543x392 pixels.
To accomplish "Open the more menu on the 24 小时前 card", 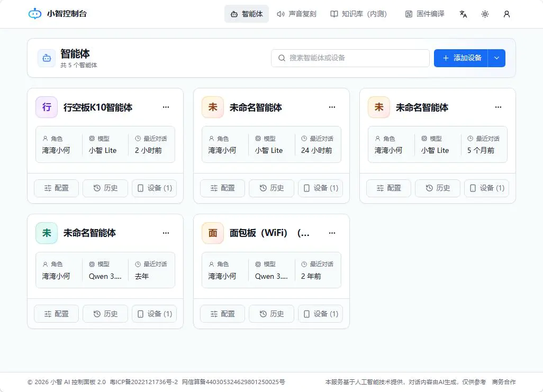I will point(332,107).
